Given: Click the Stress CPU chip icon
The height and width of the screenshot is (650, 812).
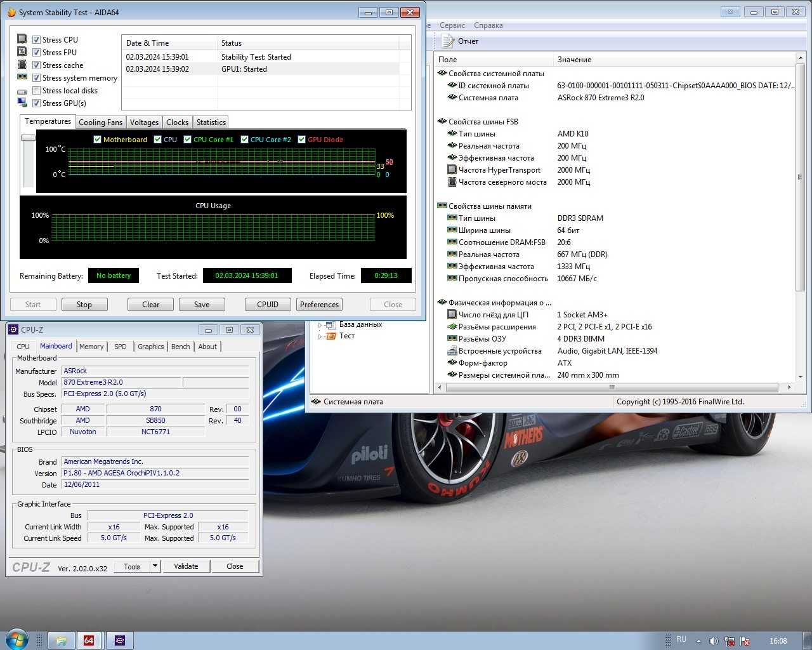Looking at the screenshot, I should [x=22, y=39].
